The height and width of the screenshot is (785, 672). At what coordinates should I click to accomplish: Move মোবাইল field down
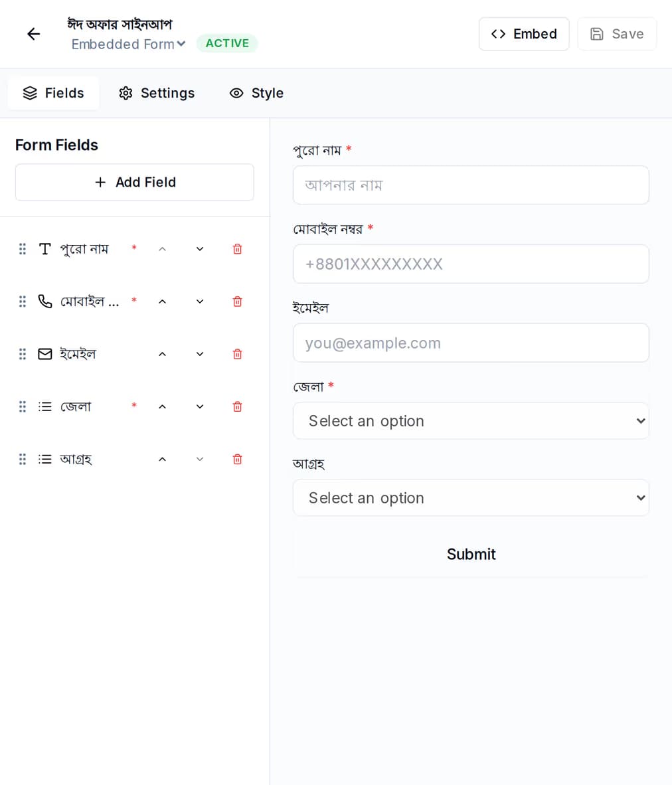(200, 302)
